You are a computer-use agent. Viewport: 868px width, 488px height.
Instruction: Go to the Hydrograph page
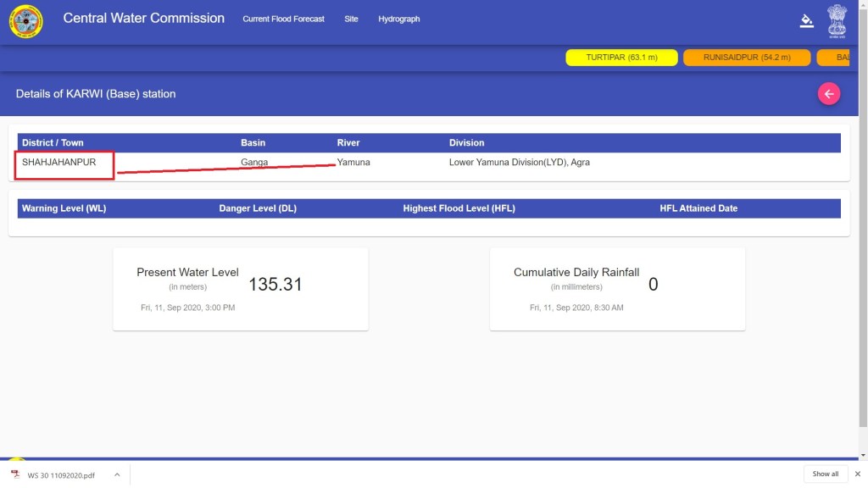398,19
